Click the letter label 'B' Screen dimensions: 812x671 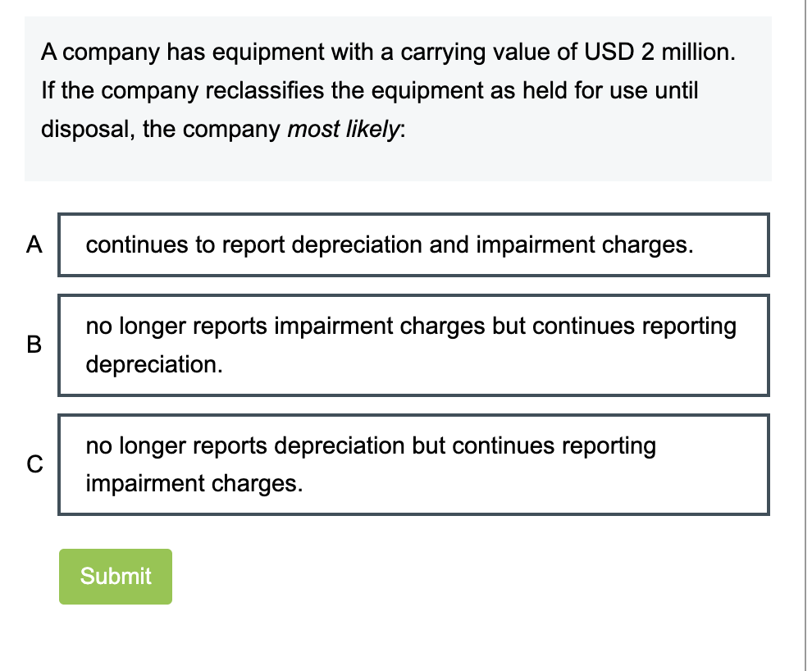34,345
